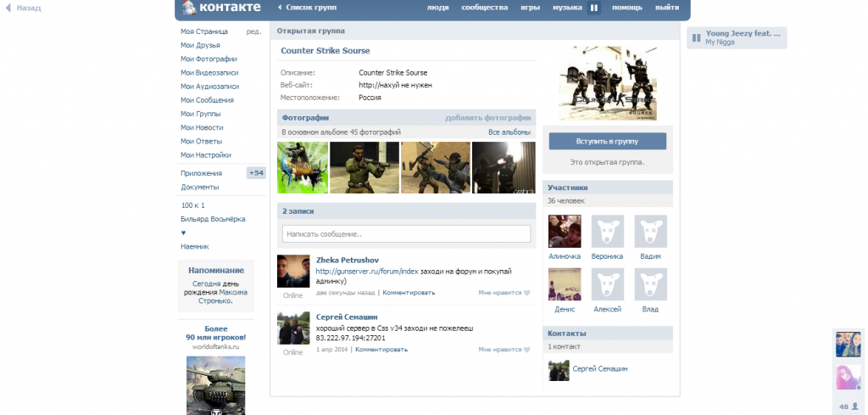Image resolution: width=868 pixels, height=415 pixels.
Task: Go back with Назад arrow
Action: (x=23, y=8)
